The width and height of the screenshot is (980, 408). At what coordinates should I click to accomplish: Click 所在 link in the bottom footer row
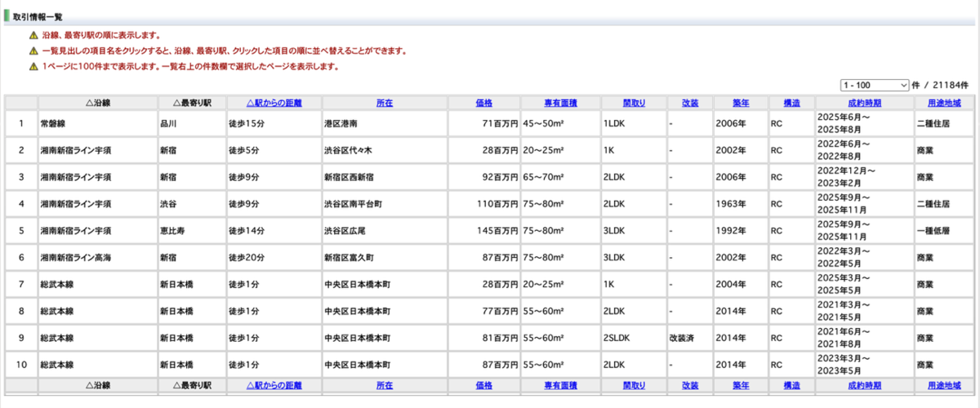click(x=385, y=385)
